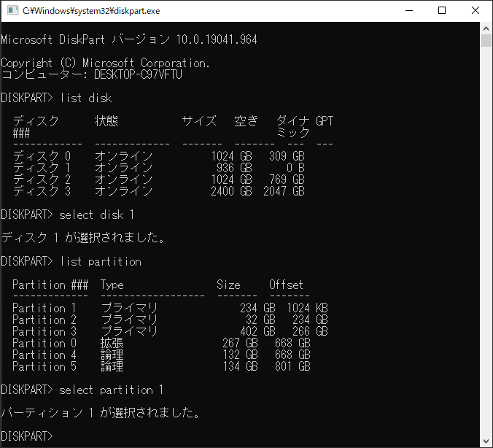Viewport: 493px width, 448px height.
Task: Click the Partition 3 row label
Action: click(x=44, y=331)
